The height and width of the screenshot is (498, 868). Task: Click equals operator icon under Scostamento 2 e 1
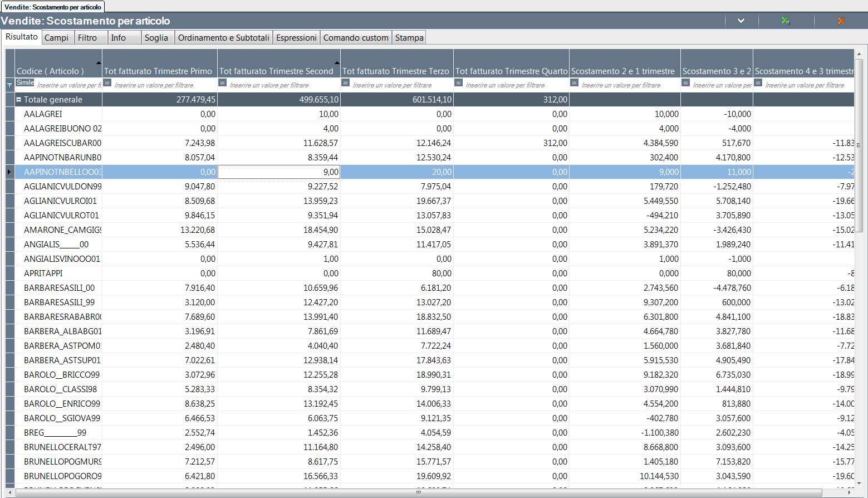click(x=575, y=83)
